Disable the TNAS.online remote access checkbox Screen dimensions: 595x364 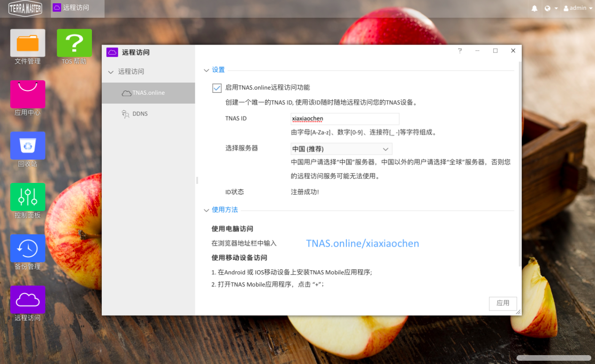pyautogui.click(x=217, y=87)
